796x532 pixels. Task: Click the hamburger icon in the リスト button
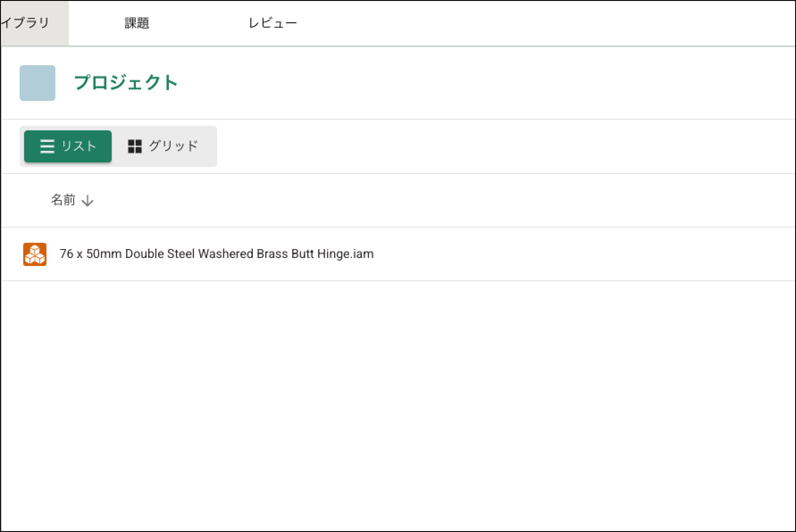pyautogui.click(x=47, y=146)
